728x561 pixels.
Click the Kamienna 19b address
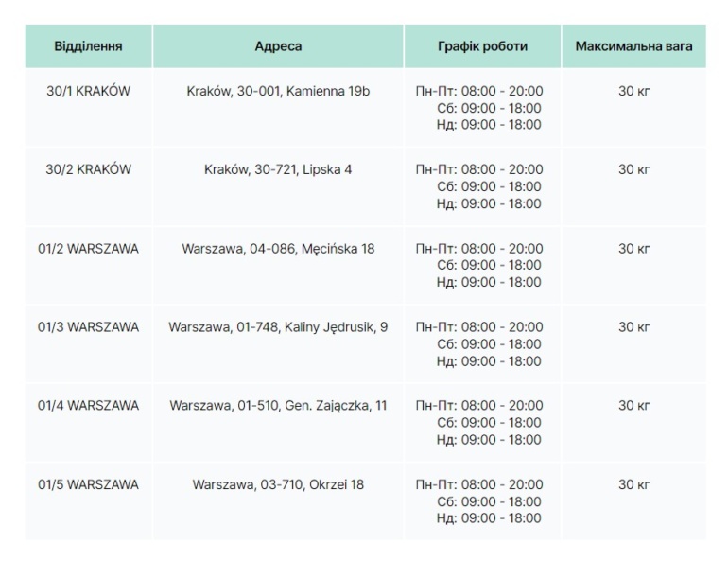278,91
